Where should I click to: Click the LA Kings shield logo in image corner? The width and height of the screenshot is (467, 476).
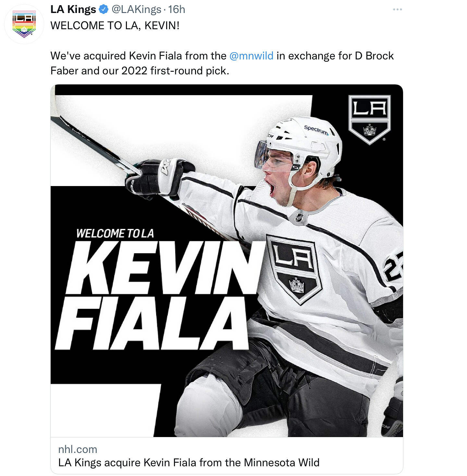pyautogui.click(x=369, y=119)
